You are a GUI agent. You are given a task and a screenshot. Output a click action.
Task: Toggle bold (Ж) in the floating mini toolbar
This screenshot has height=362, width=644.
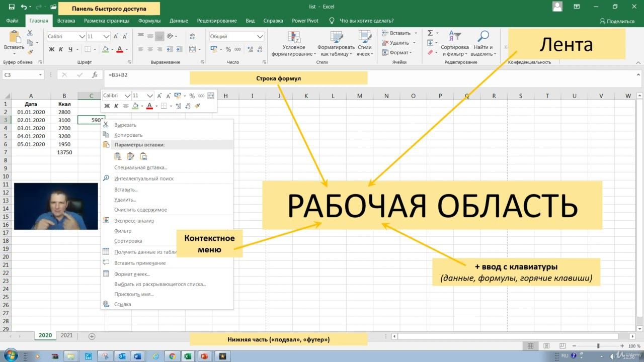pyautogui.click(x=107, y=106)
